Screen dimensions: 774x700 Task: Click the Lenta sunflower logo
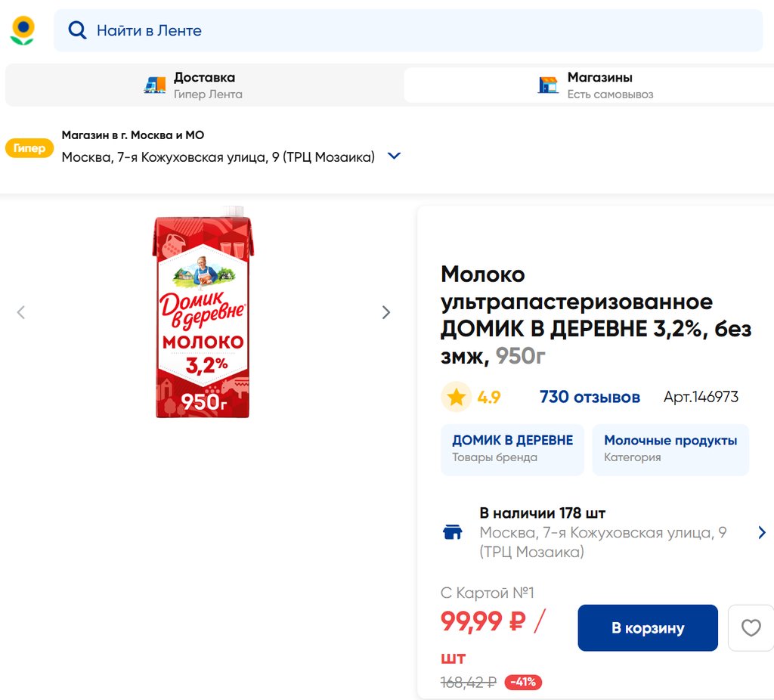[23, 30]
